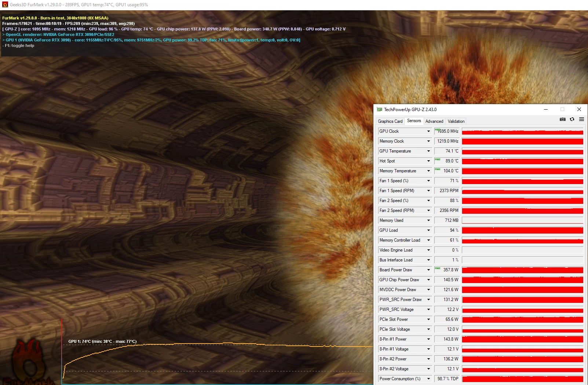Open the Board Power Draw dropdown

pyautogui.click(x=428, y=270)
